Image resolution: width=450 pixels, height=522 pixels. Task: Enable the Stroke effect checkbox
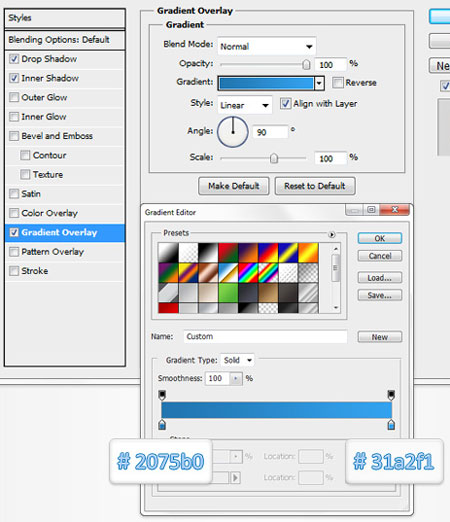14,271
